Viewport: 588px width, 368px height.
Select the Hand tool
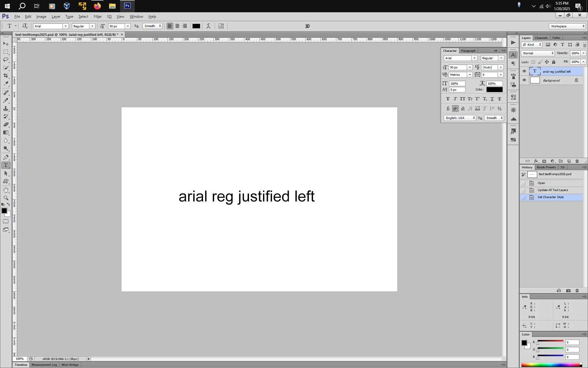pos(6,190)
